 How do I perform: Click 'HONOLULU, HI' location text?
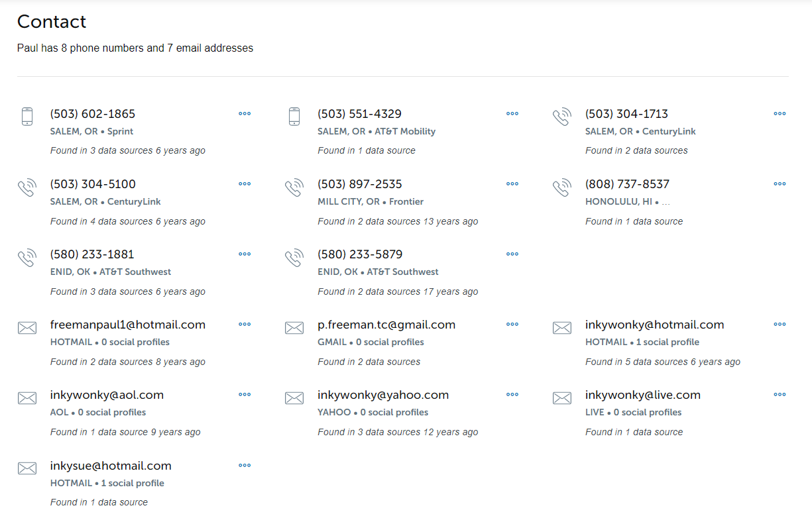point(618,201)
